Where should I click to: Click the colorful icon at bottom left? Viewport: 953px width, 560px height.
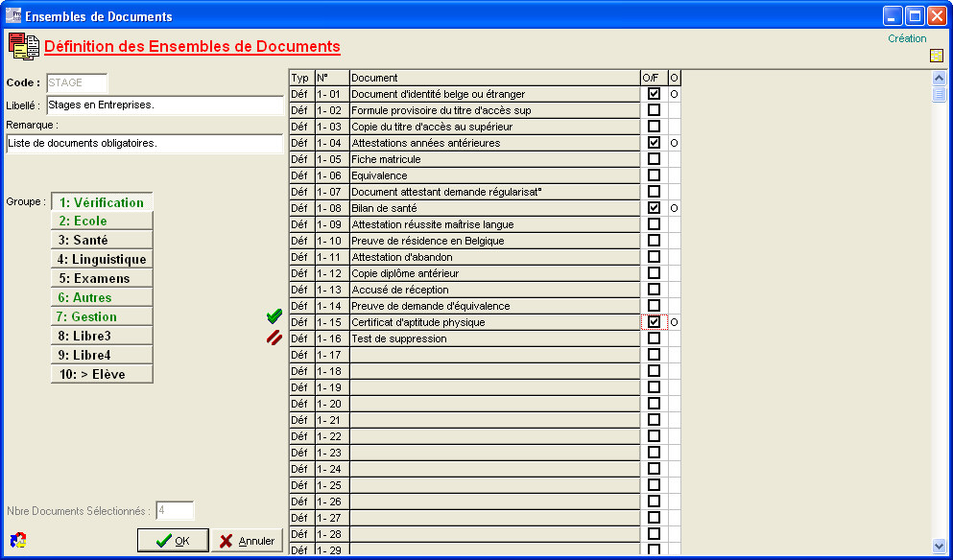click(18, 540)
